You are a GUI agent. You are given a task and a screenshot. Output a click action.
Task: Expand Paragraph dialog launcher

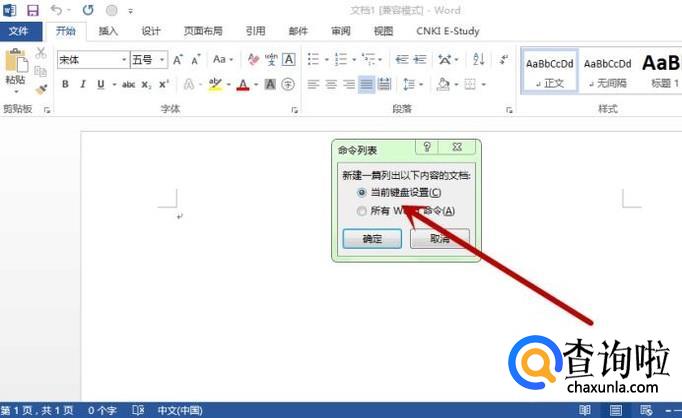(509, 110)
